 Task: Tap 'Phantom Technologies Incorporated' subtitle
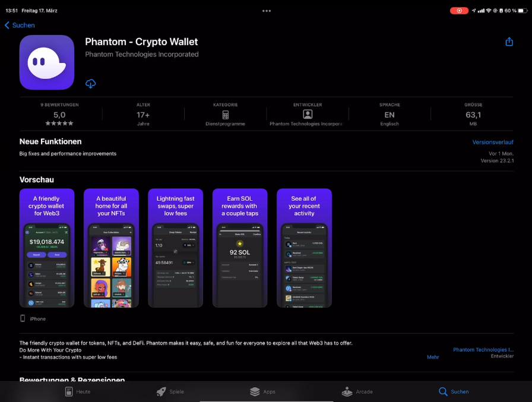pyautogui.click(x=142, y=54)
